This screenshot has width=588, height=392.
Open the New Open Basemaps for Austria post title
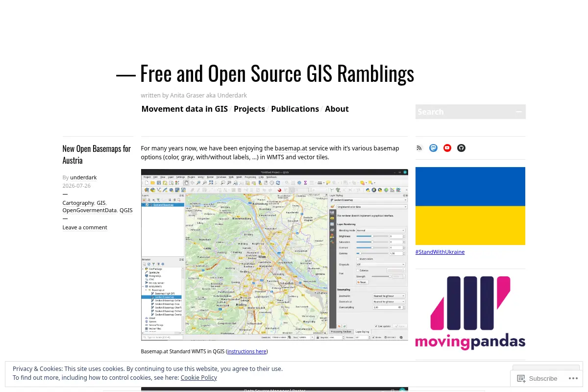pos(97,154)
